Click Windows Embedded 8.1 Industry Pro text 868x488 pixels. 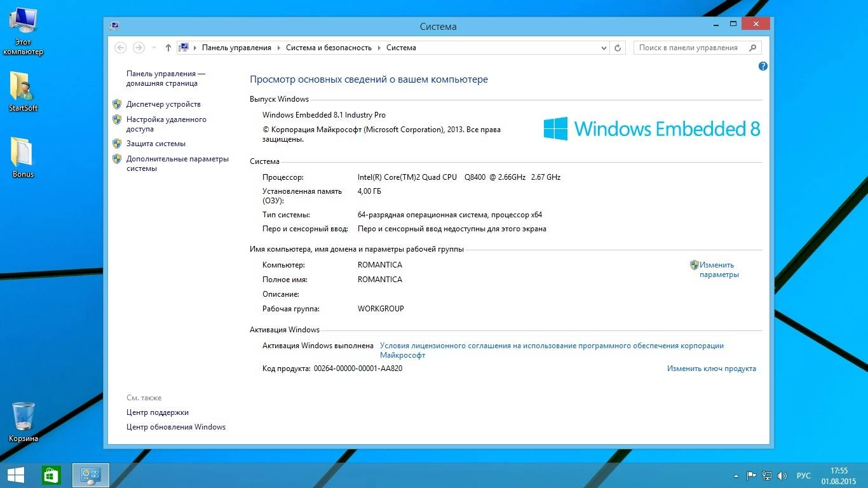point(324,115)
